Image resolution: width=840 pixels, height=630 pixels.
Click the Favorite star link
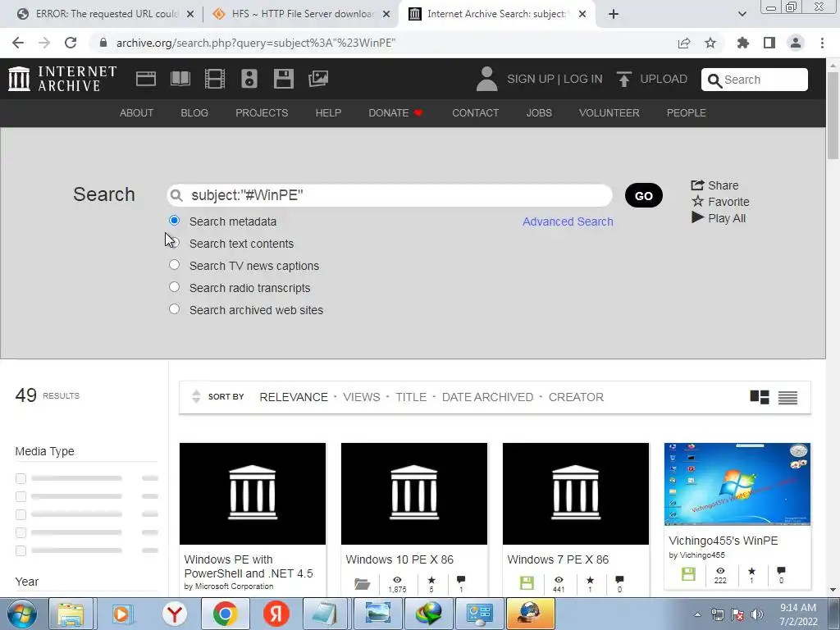coord(720,202)
